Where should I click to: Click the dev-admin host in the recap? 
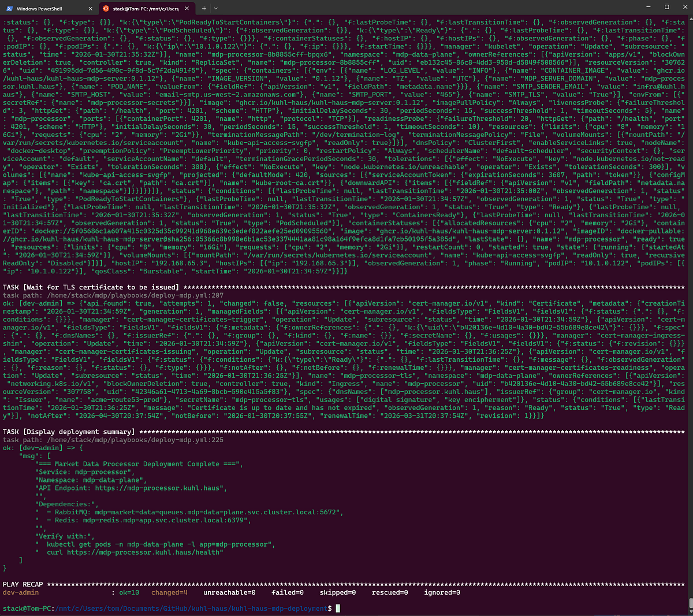pyautogui.click(x=21, y=592)
